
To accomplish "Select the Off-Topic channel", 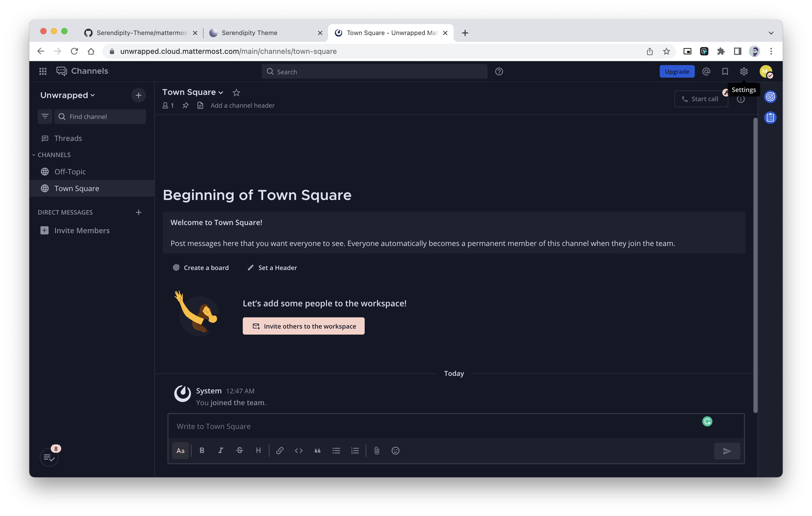I will tap(70, 171).
